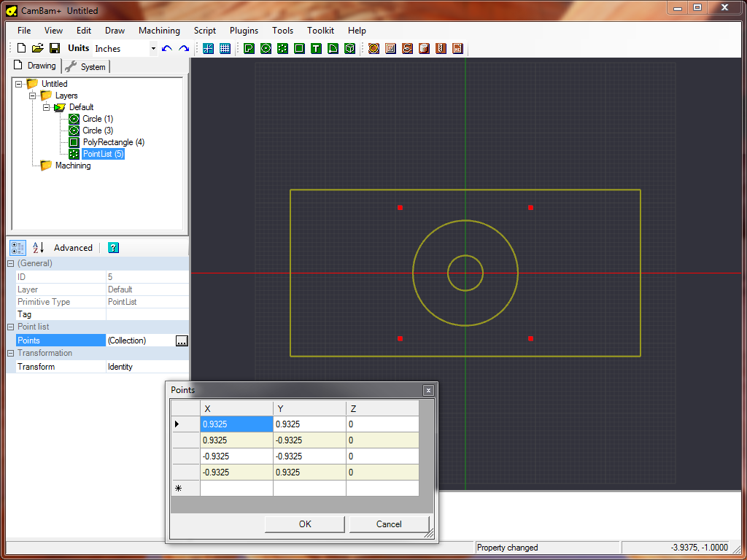Click the draw Polyline tool icon
The height and width of the screenshot is (560, 747).
(249, 48)
